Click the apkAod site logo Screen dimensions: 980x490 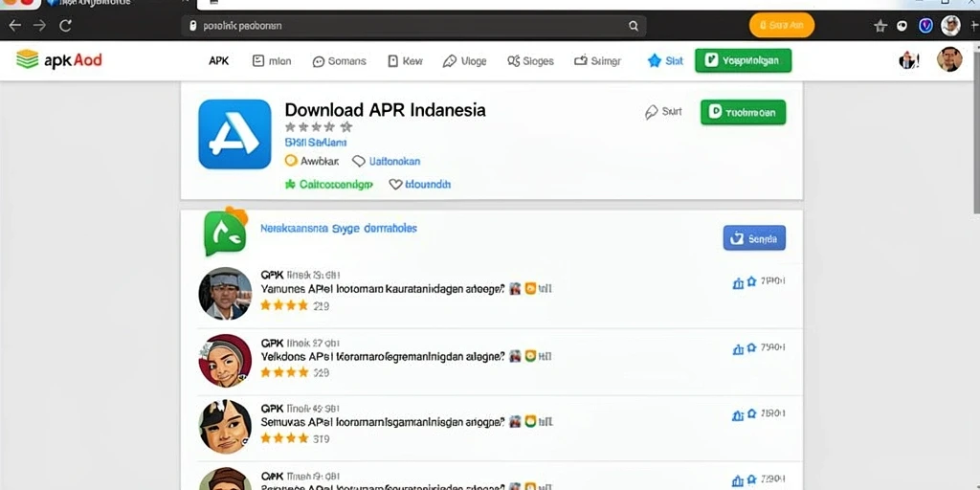58,60
